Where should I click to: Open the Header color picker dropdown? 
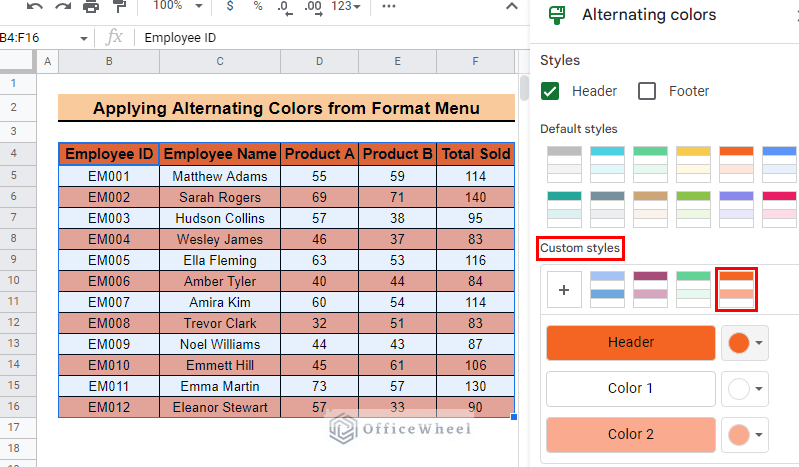coord(745,343)
